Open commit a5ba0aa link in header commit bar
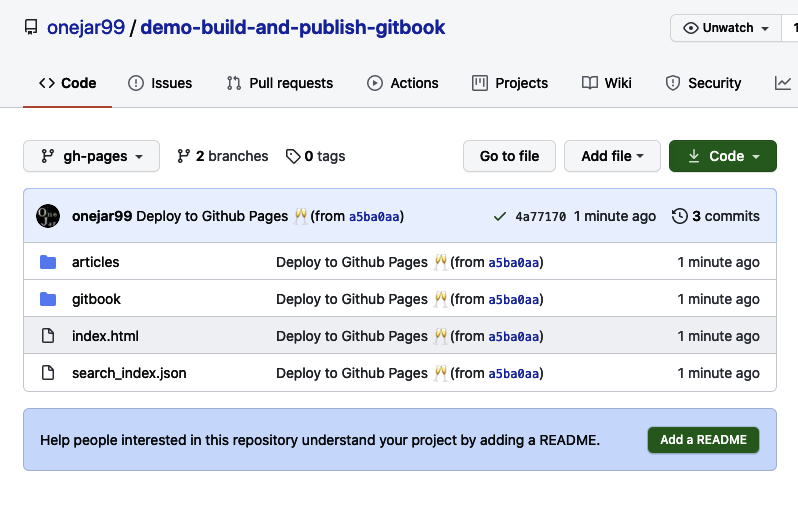The height and width of the screenshot is (516, 798). [x=374, y=217]
